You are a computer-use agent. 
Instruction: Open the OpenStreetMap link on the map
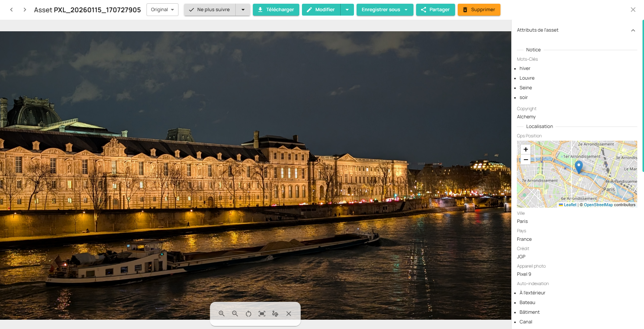[x=598, y=205]
